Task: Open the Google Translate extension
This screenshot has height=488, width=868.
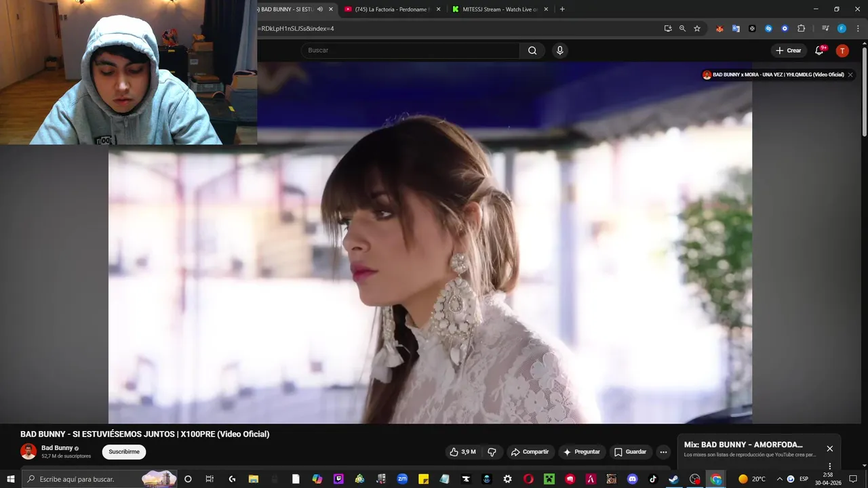Action: pyautogui.click(x=736, y=28)
